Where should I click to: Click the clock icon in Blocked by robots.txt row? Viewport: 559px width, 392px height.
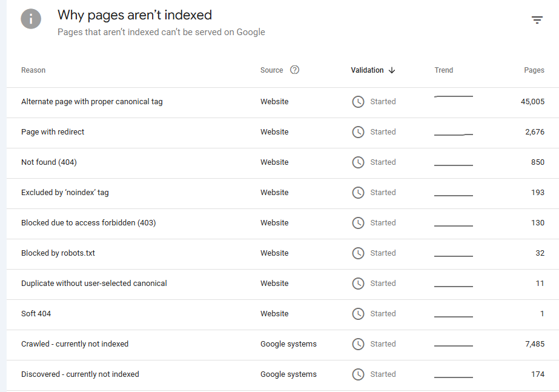tap(358, 253)
